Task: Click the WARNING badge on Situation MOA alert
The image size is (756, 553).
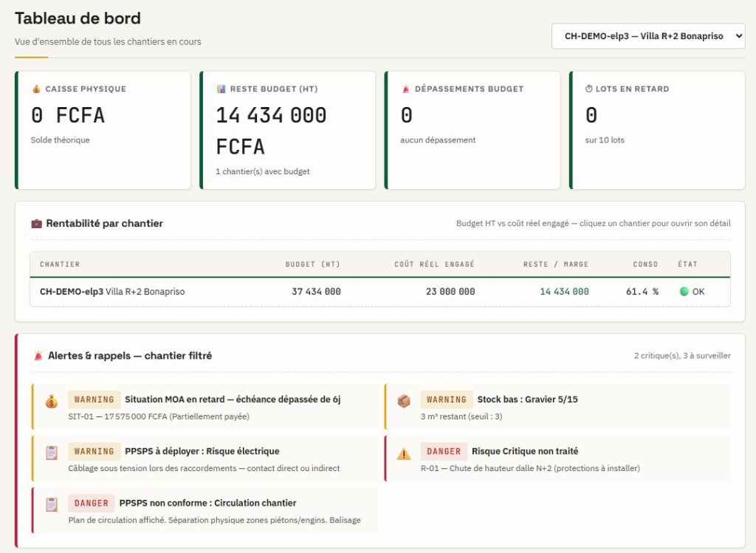Action: click(94, 399)
